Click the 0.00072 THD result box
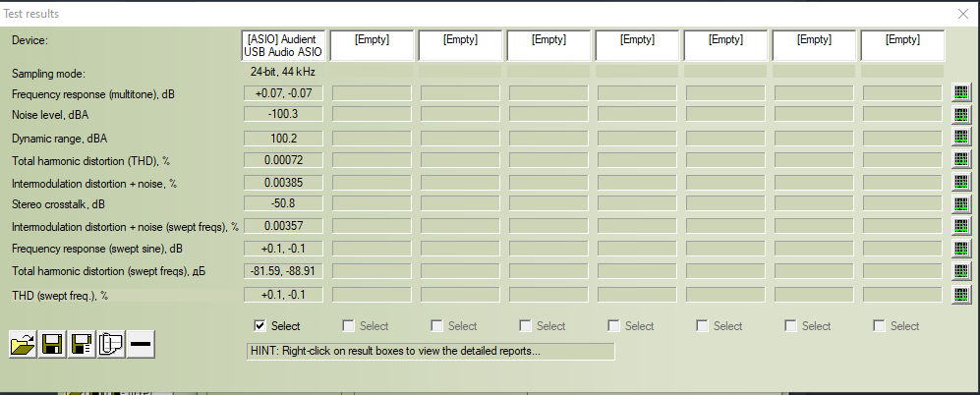 pos(284,160)
